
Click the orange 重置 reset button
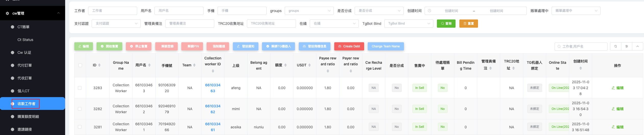point(468,24)
